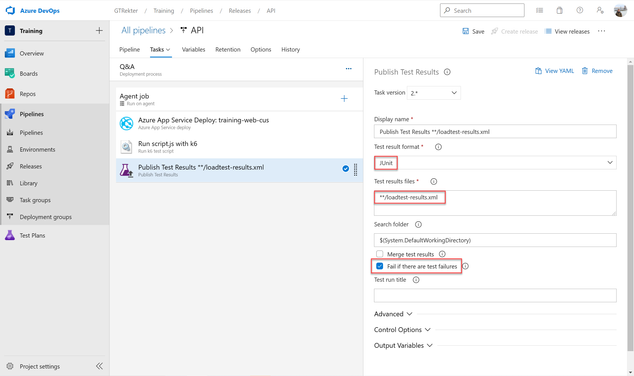Click the empty Test run title field
Image resolution: width=634 pixels, height=376 pixels.
tap(495, 296)
